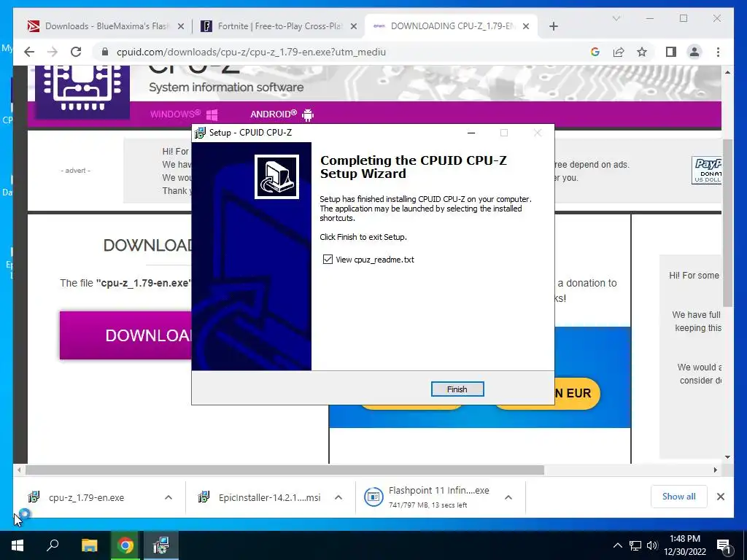Expand options for EpicInstaller msi download

pos(338,497)
